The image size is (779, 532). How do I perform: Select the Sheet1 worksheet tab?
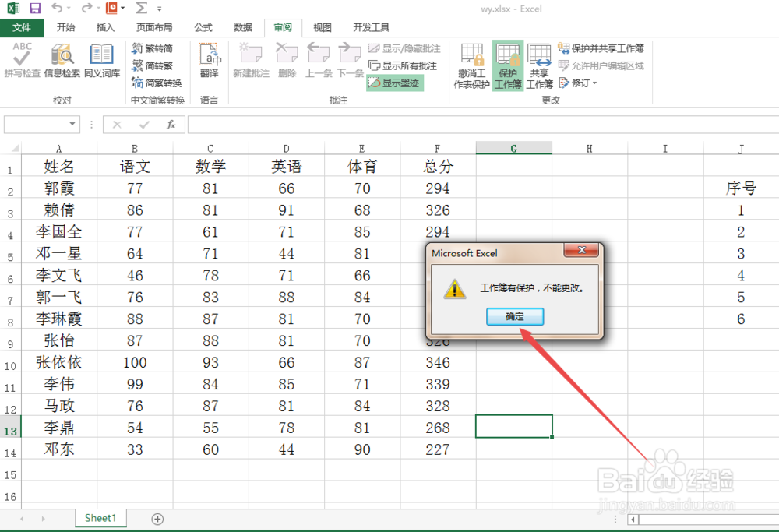100,517
